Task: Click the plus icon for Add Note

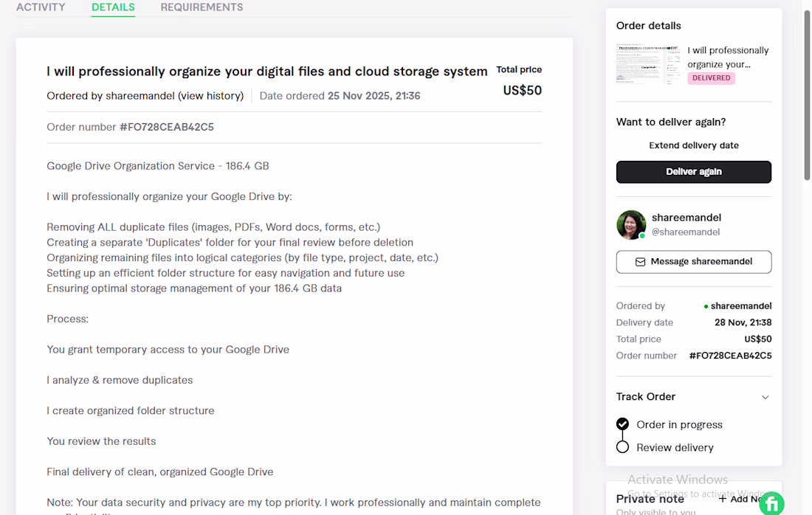Action: click(x=723, y=499)
